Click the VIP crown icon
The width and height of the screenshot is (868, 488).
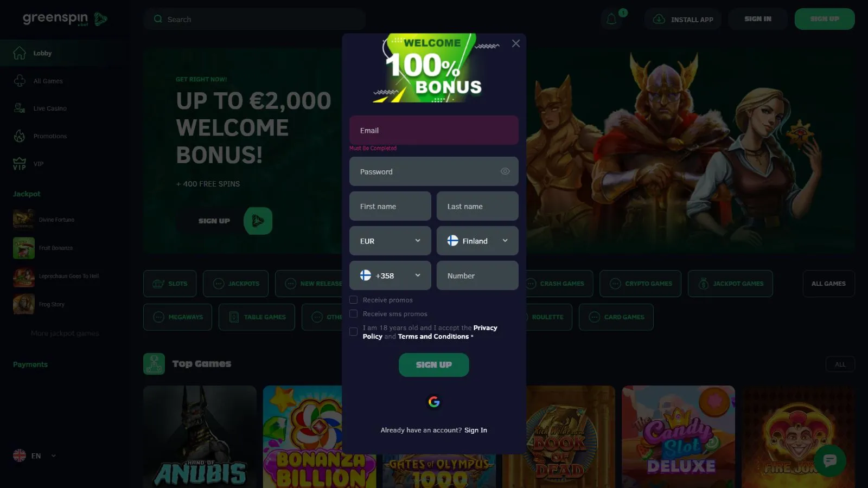coord(20,164)
